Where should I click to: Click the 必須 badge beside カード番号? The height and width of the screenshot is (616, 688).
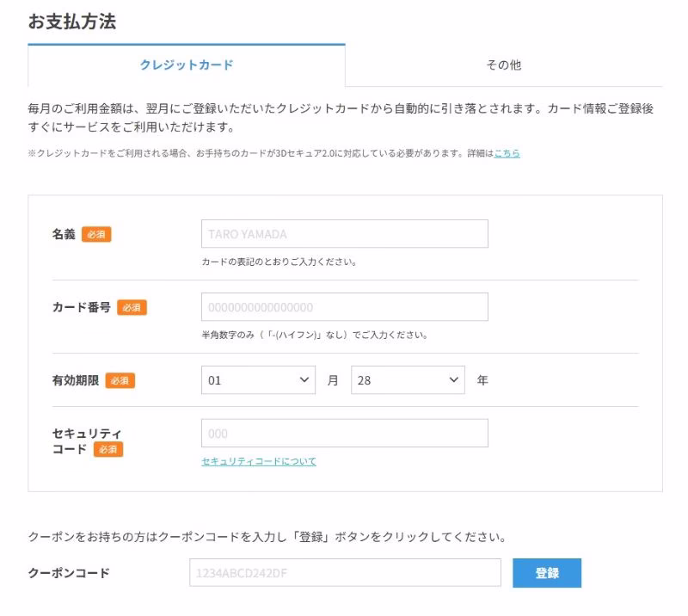point(132,308)
